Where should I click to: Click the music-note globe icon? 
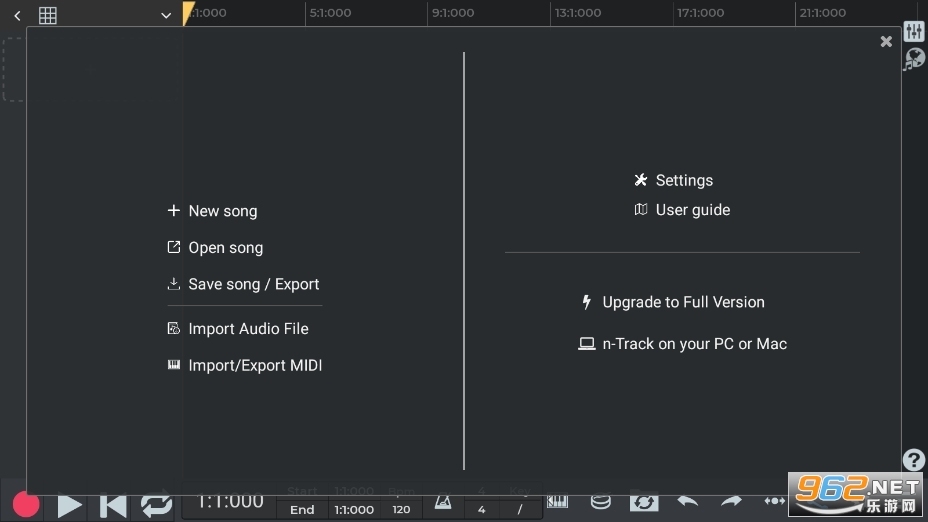coord(914,60)
